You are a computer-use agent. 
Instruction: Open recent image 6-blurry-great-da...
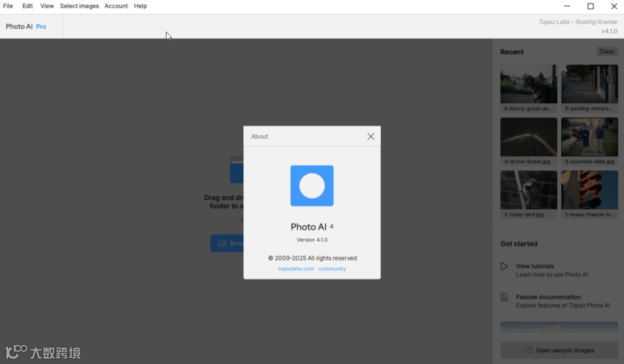529,88
